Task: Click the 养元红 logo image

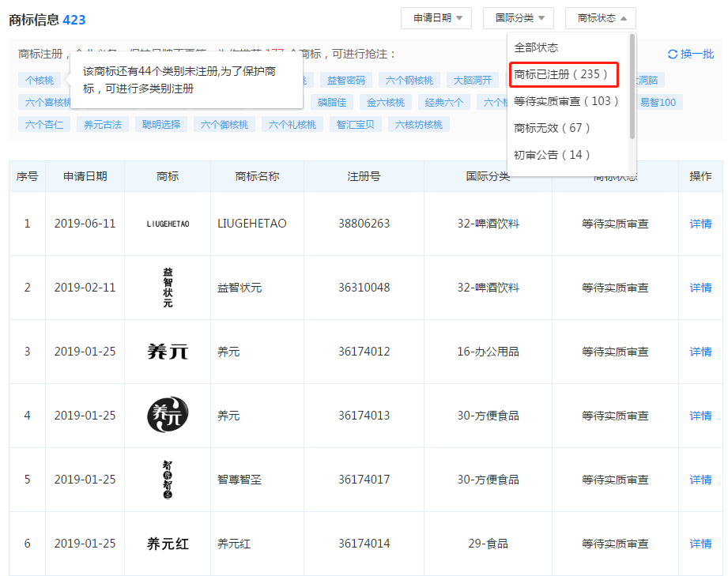Action: (x=168, y=544)
